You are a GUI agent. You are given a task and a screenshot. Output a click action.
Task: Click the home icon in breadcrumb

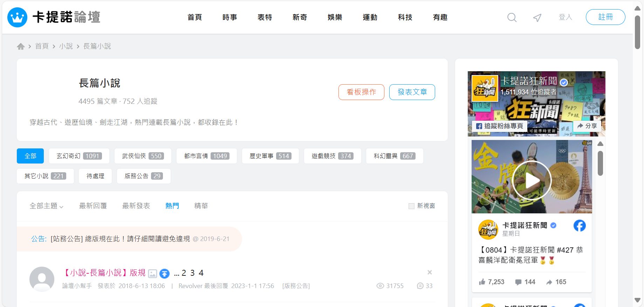point(21,46)
